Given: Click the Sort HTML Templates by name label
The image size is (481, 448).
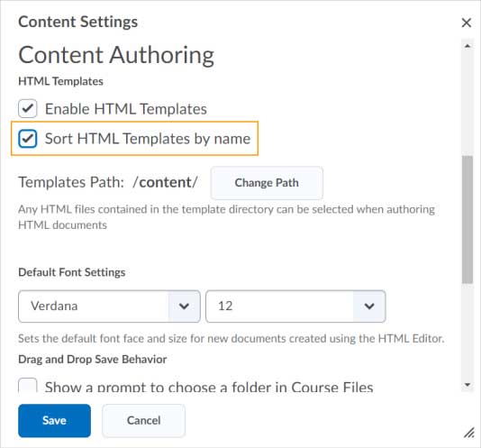Looking at the screenshot, I should pyautogui.click(x=148, y=139).
